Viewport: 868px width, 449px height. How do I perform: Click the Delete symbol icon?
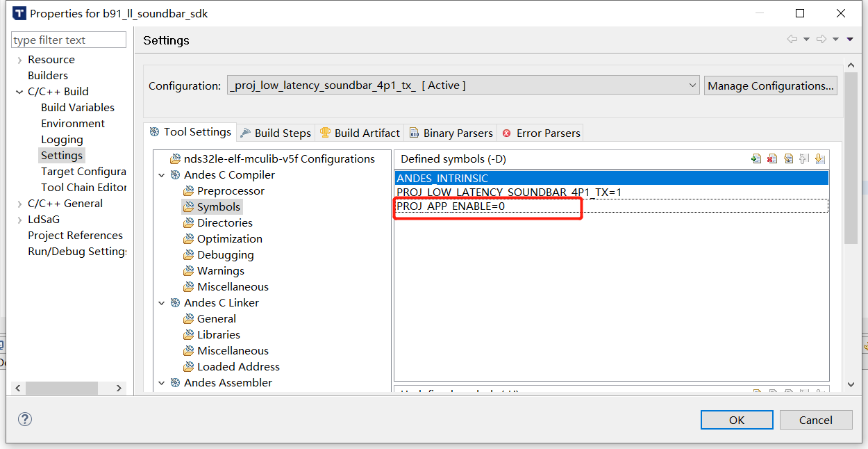[x=772, y=159]
